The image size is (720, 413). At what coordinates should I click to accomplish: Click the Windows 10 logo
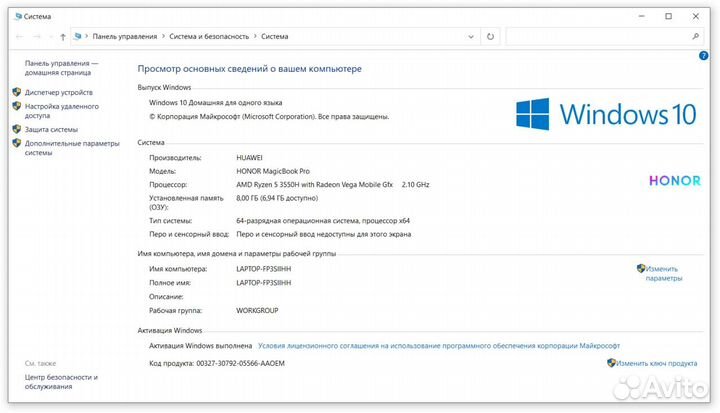pos(606,114)
